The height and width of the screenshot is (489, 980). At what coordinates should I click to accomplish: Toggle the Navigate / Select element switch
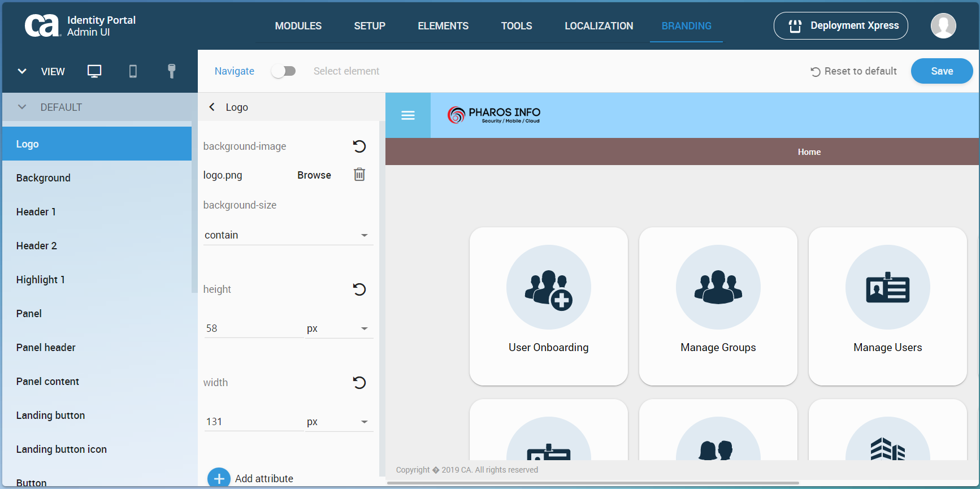pos(284,71)
